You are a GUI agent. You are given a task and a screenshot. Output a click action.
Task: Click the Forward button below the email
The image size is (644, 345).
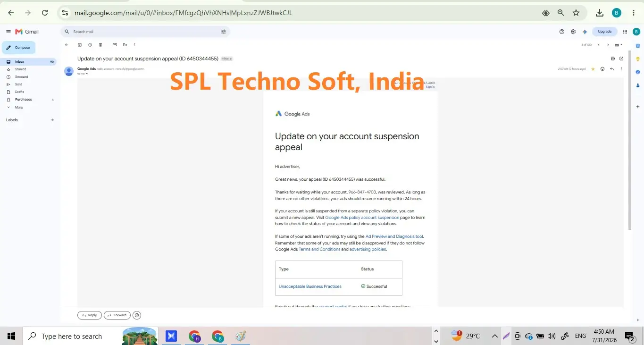pyautogui.click(x=117, y=315)
